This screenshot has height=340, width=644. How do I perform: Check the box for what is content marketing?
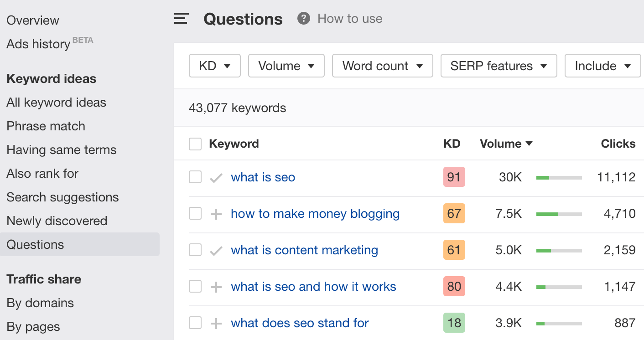click(195, 250)
